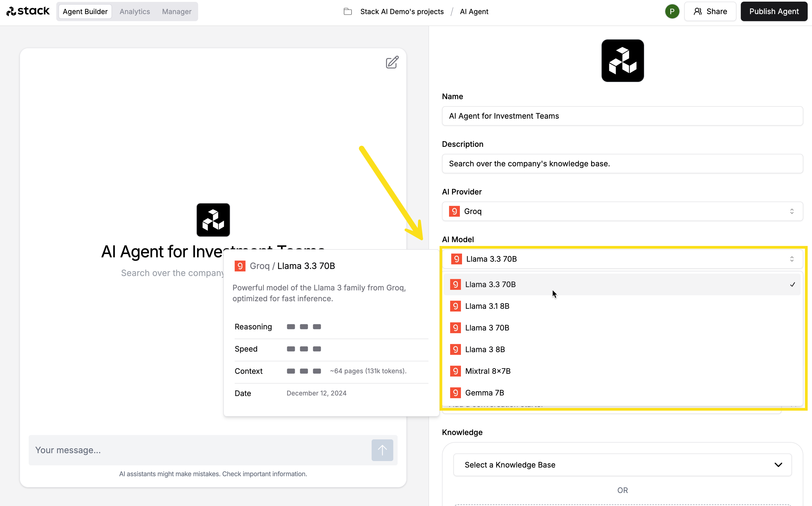Choose the Llama 3 70B model
The image size is (812, 506).
[622, 328]
